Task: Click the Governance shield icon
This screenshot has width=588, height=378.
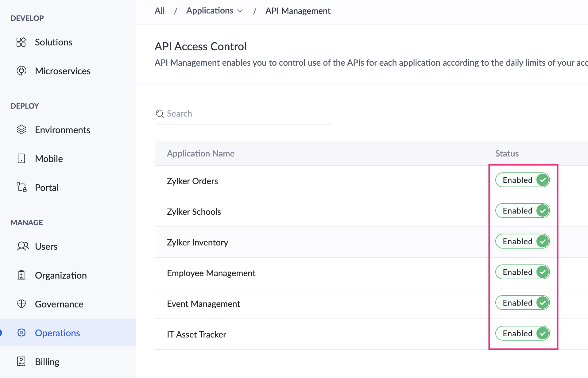Action: coord(21,304)
